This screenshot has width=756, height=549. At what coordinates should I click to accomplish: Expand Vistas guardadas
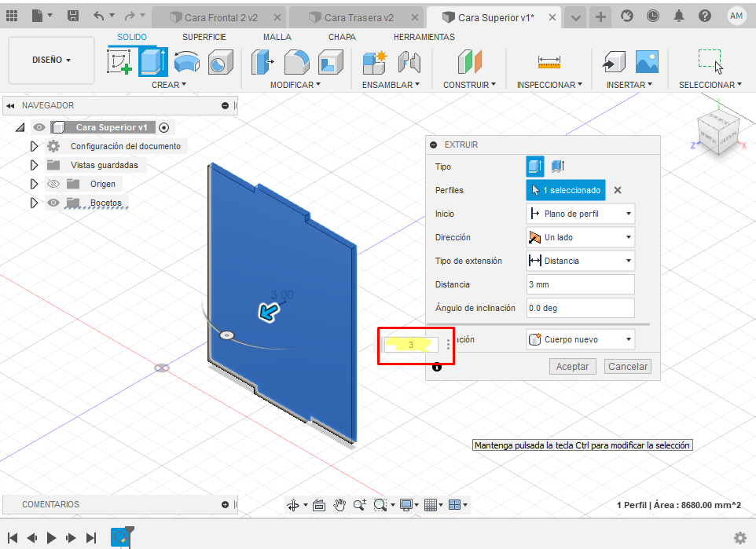(x=34, y=165)
